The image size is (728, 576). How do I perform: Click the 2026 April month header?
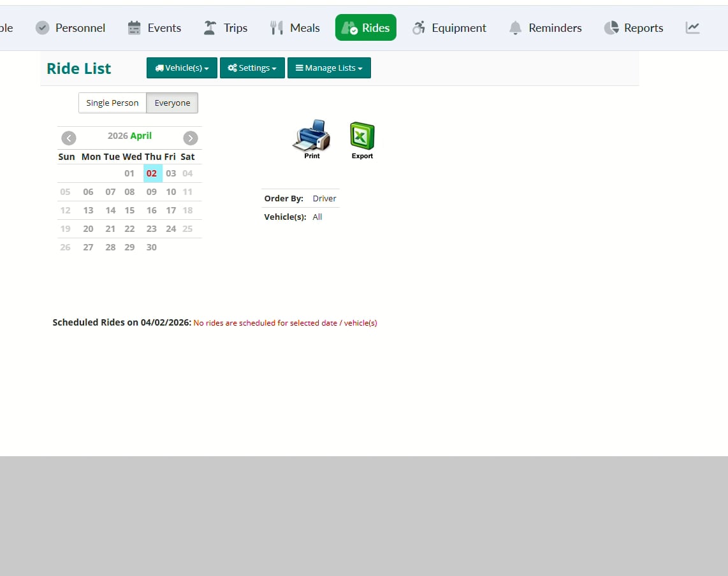coord(129,136)
